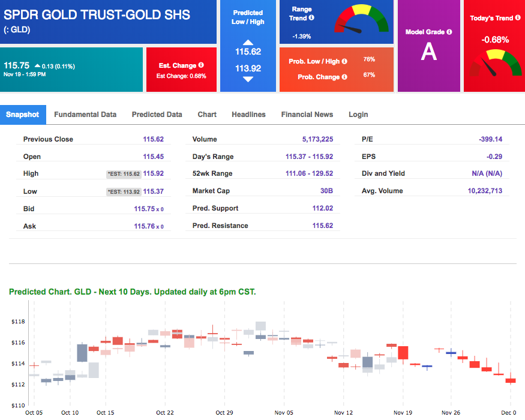Click the Est Change: 0.68% text
525x420 pixels.
click(181, 76)
